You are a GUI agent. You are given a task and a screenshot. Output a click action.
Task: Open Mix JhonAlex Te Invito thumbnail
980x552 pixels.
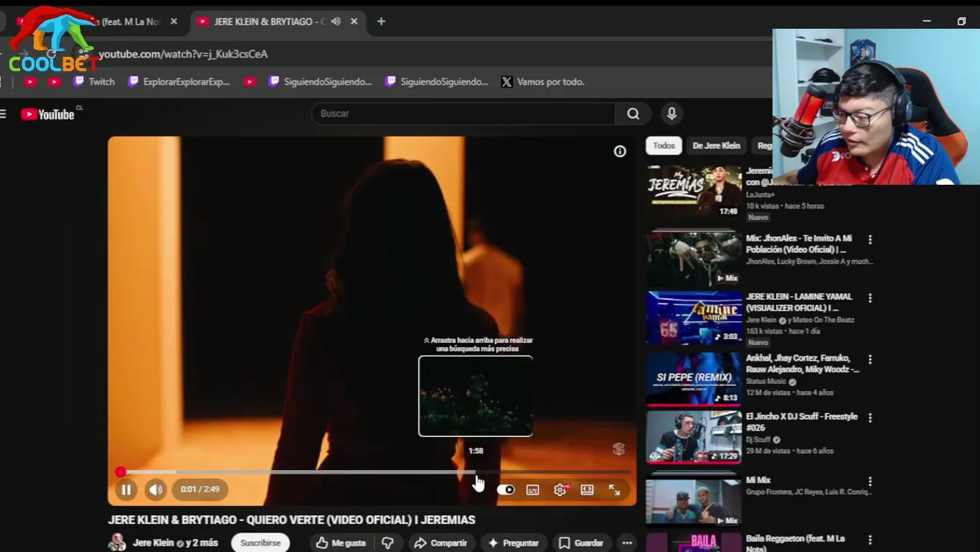[694, 258]
